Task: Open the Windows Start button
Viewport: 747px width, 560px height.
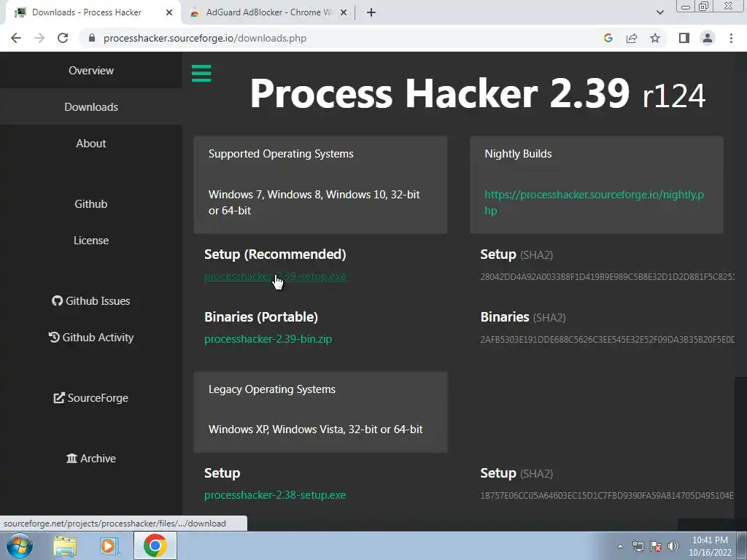Action: coord(19,545)
